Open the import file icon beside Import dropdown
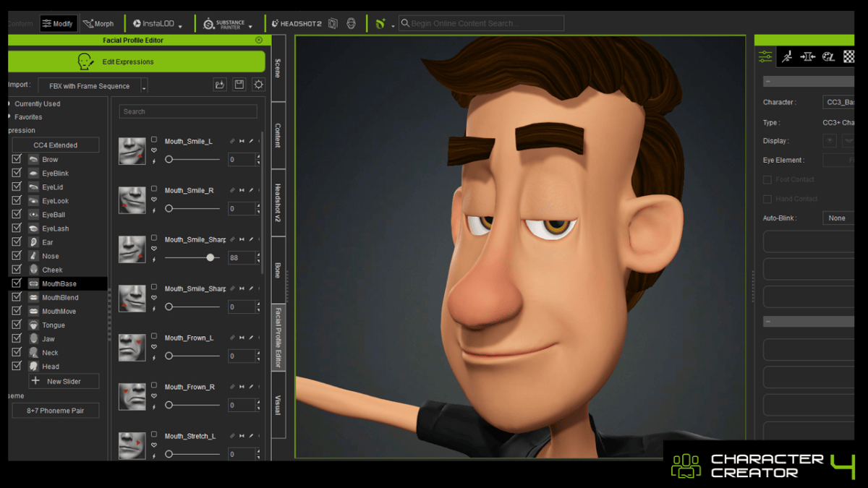 point(220,85)
